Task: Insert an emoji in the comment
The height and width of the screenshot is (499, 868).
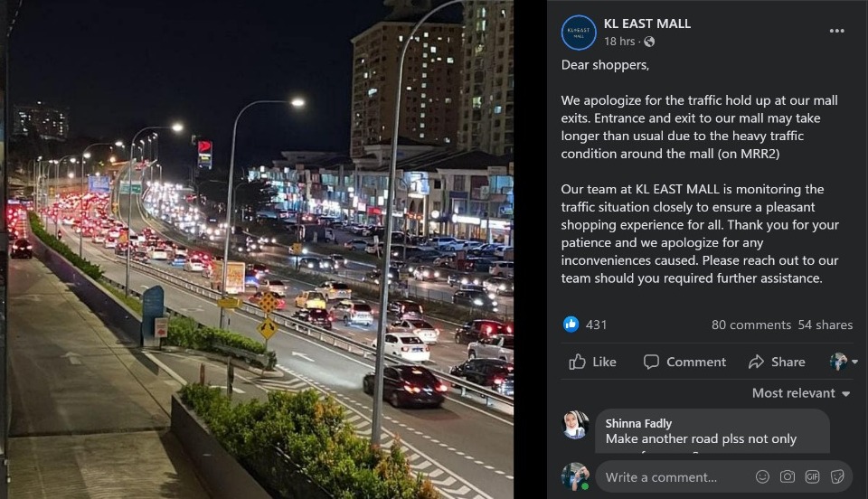Action: [x=762, y=477]
